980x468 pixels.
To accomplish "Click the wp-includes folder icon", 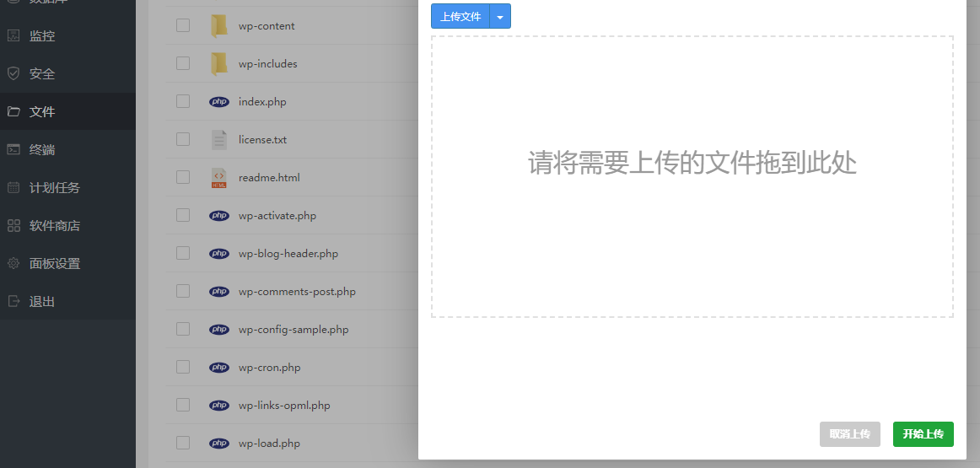I will click(x=219, y=64).
